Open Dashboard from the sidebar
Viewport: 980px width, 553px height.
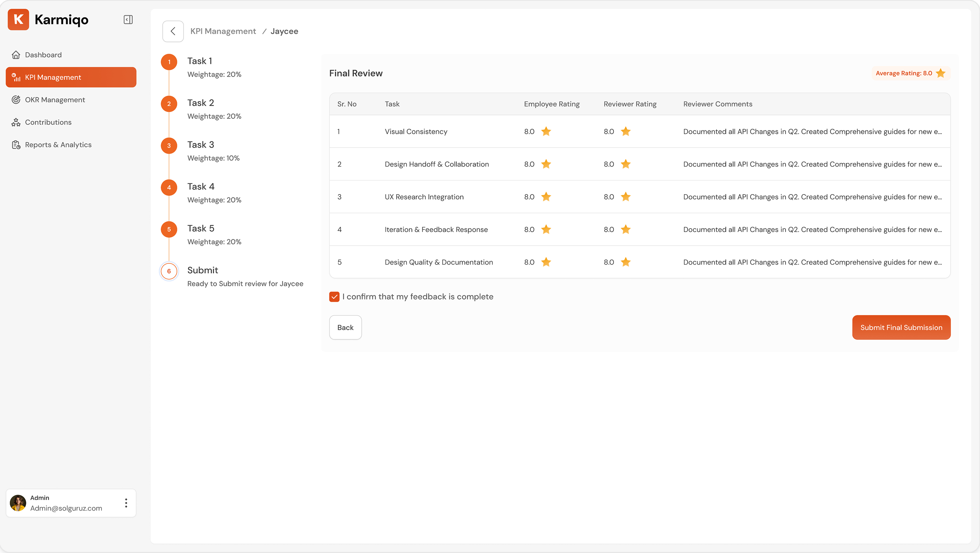(71, 55)
